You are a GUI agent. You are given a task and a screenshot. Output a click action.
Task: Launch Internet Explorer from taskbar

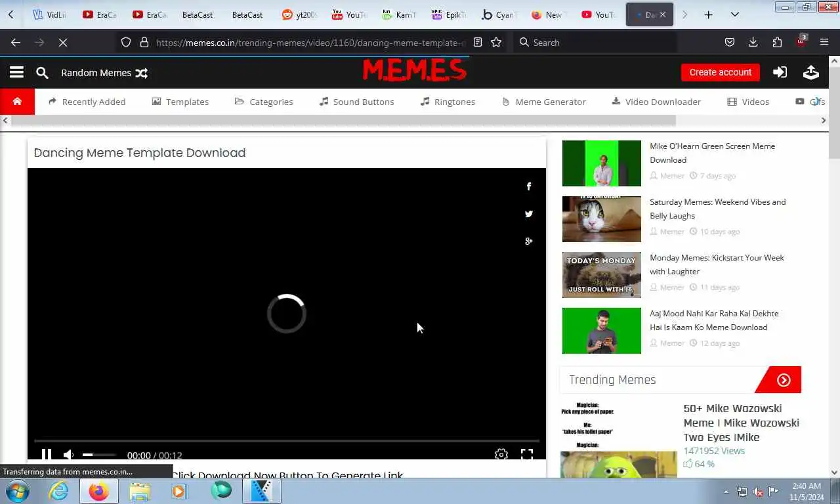click(58, 491)
